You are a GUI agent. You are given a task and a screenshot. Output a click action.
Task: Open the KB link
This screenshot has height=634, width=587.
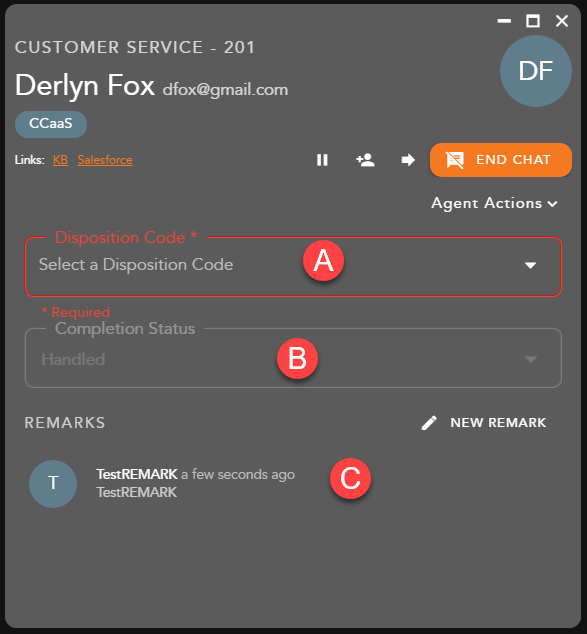pyautogui.click(x=60, y=160)
